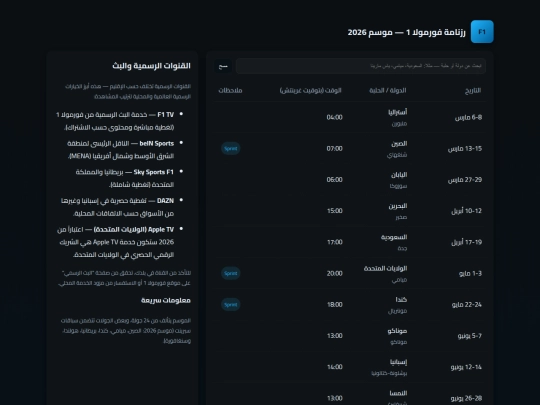Click the التاريخ column header
This screenshot has height=405, width=540.
coord(473,91)
